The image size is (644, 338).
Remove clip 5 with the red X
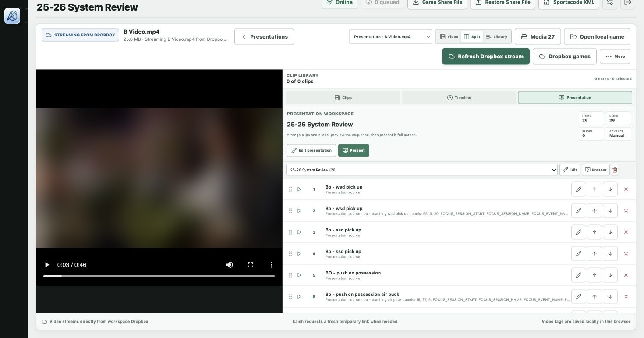[626, 275]
